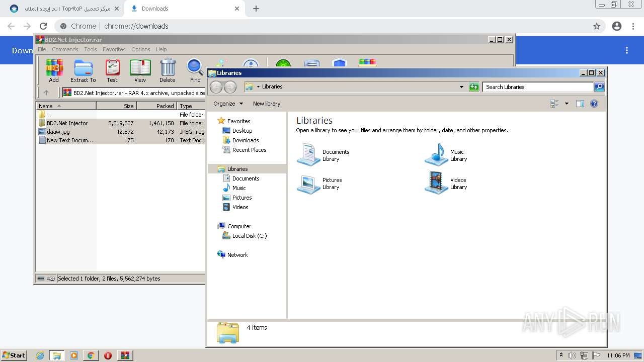Screen dimensions: 644x362
Task: Open WinRAR Tools menu
Action: click(91, 49)
